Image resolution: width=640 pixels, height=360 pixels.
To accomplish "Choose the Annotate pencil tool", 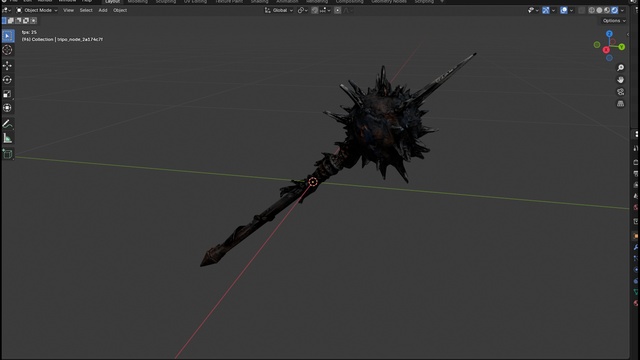I will coord(7,124).
